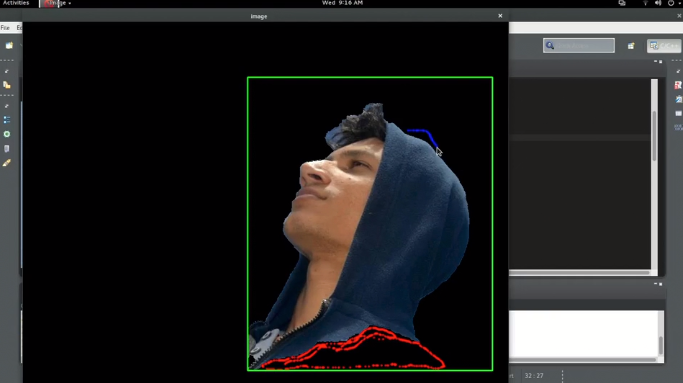Open the File menu
The height and width of the screenshot is (383, 683).
point(5,27)
